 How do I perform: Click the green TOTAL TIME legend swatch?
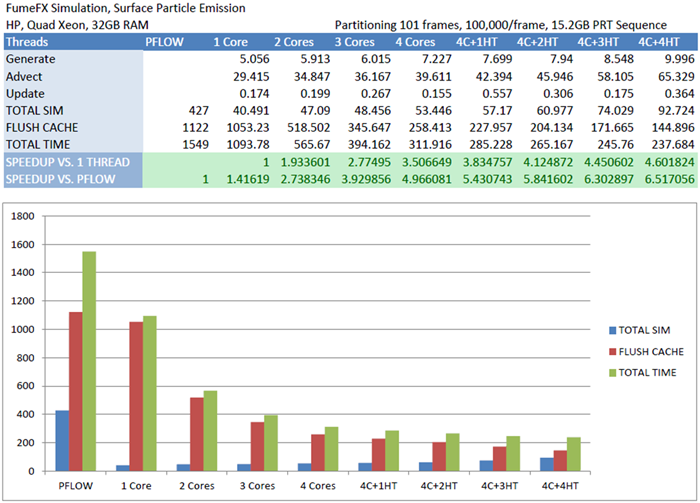612,373
